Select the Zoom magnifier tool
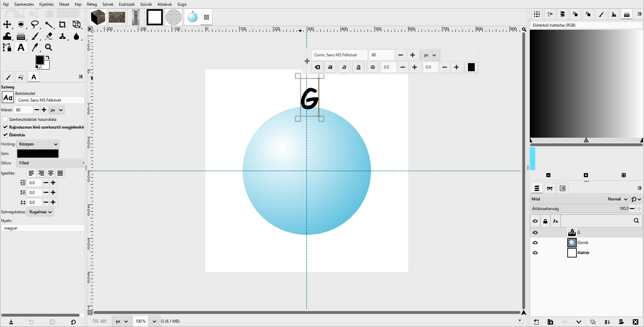The image size is (644, 327). [x=49, y=48]
